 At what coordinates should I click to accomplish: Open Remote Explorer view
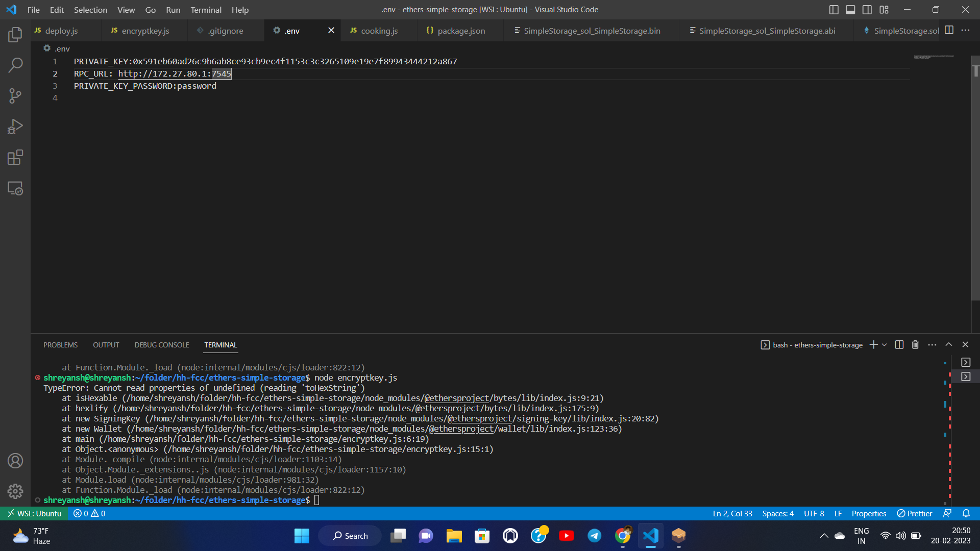pyautogui.click(x=15, y=188)
